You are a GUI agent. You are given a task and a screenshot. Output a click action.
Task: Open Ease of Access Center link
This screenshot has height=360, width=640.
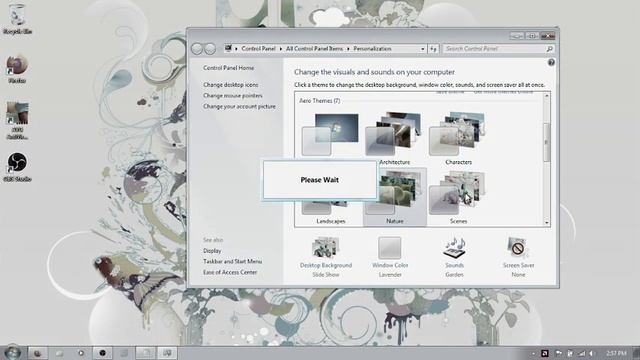(230, 272)
